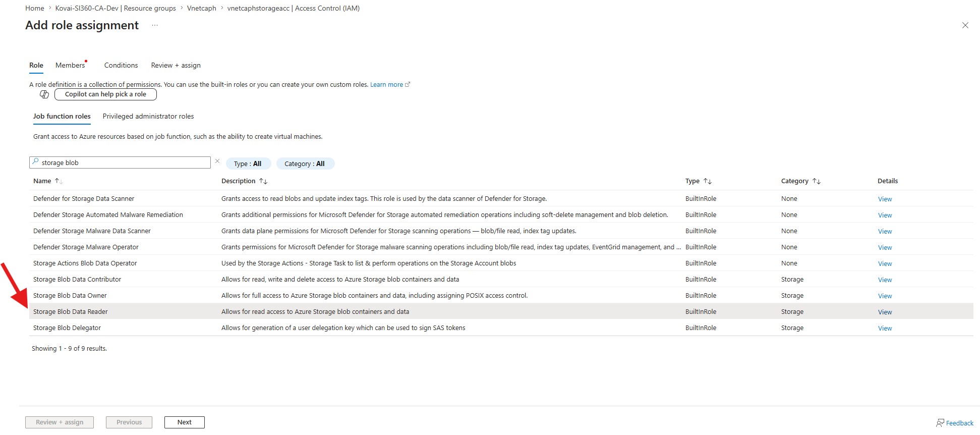Close the Add role assignment pane

point(965,25)
